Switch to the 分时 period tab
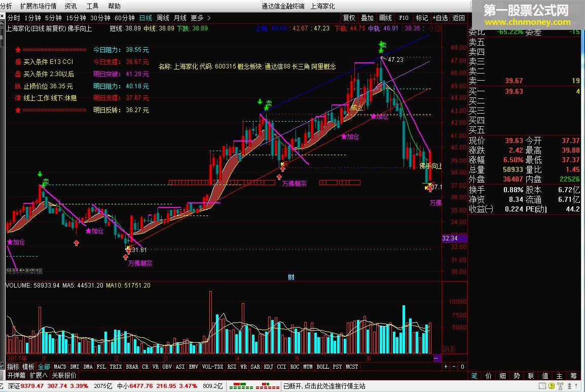The width and height of the screenshot is (585, 392). [x=14, y=18]
